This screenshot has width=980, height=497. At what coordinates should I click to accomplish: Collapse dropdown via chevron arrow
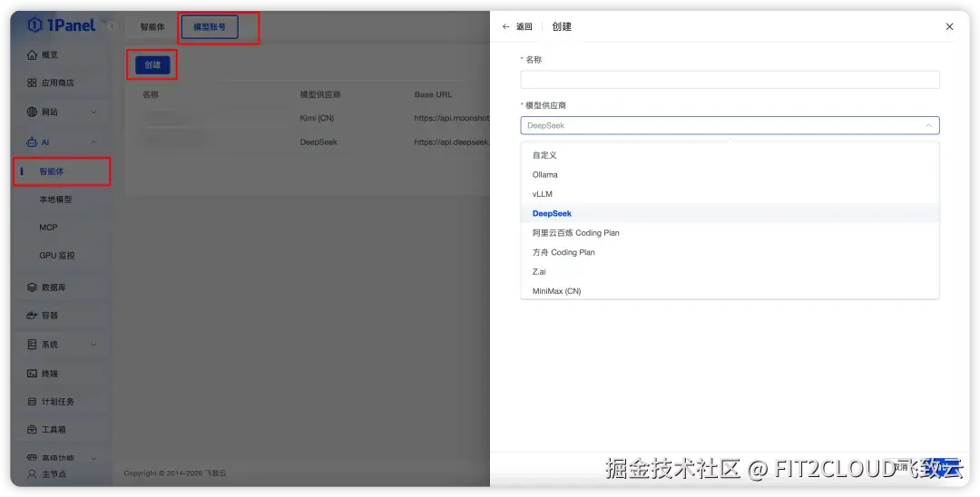(928, 125)
